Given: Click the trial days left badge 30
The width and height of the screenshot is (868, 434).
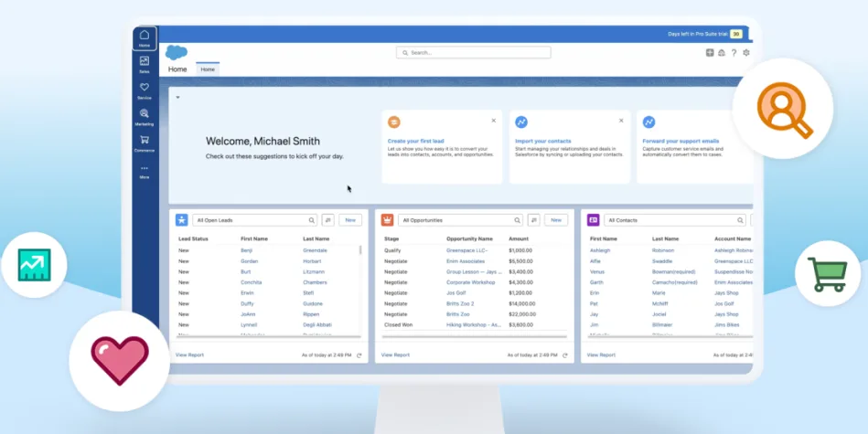Looking at the screenshot, I should [x=736, y=34].
